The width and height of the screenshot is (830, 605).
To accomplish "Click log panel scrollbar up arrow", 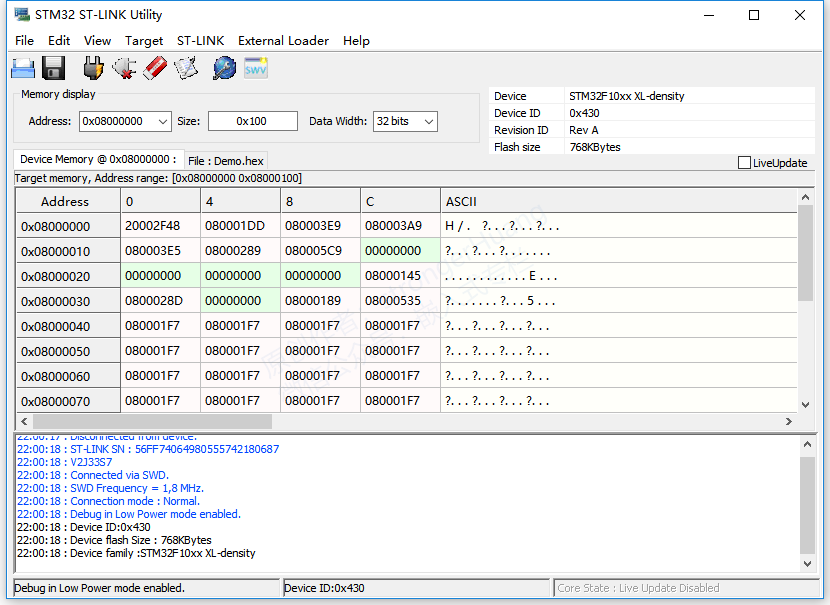I will tap(807, 444).
